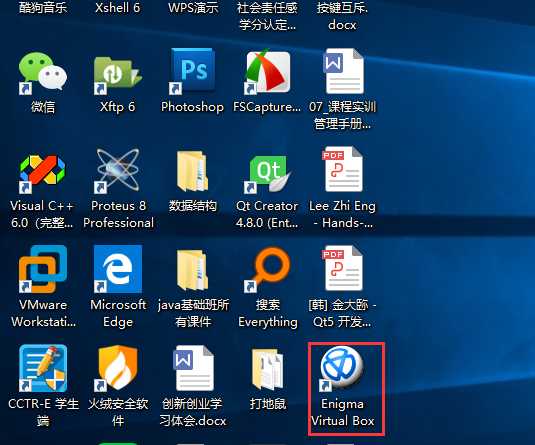The image size is (535, 445).
Task: Open VMware Workstation shortcut icon
Action: [43, 269]
